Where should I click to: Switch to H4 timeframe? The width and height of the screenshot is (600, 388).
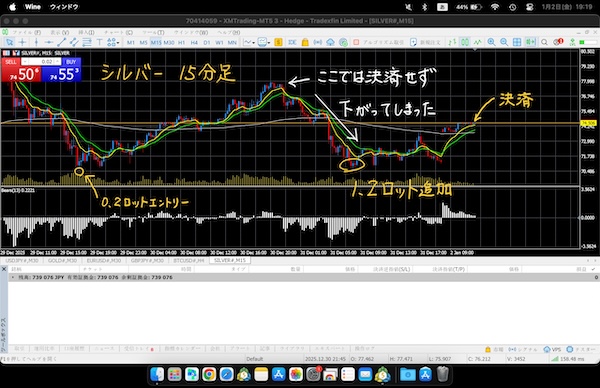coord(194,42)
